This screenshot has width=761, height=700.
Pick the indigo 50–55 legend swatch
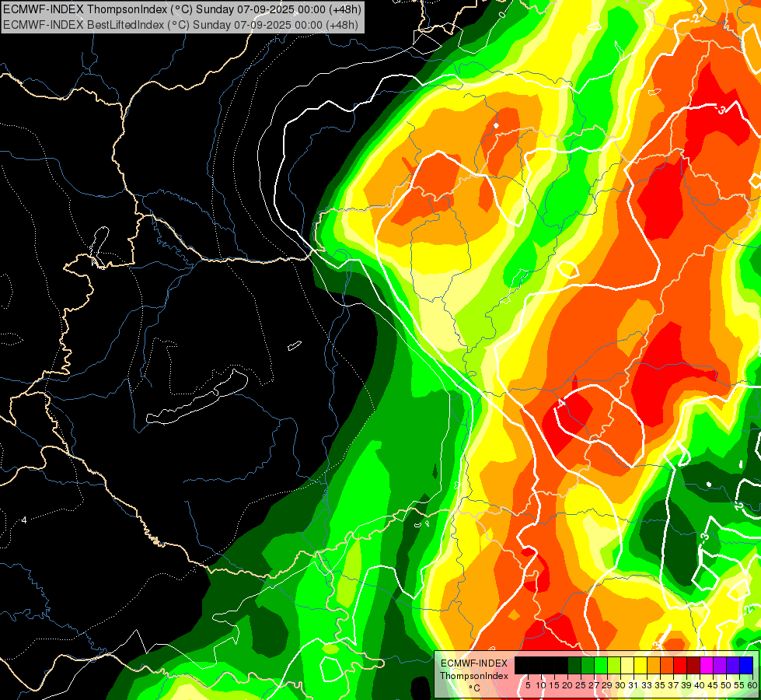coord(733,666)
